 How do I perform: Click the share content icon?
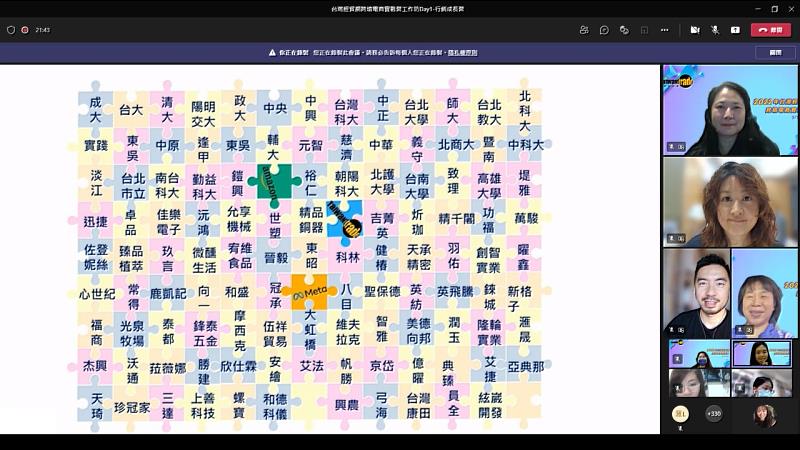click(735, 30)
